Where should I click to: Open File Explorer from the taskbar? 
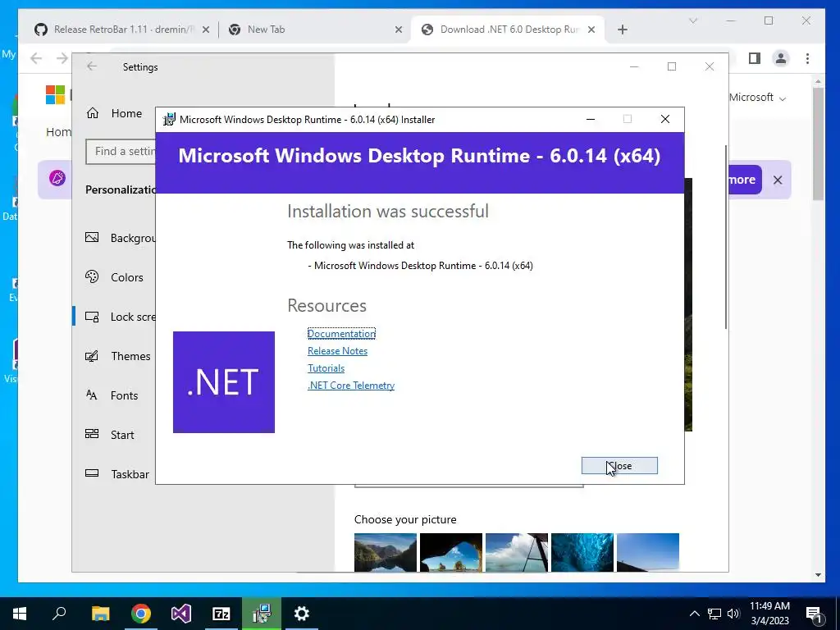100,614
